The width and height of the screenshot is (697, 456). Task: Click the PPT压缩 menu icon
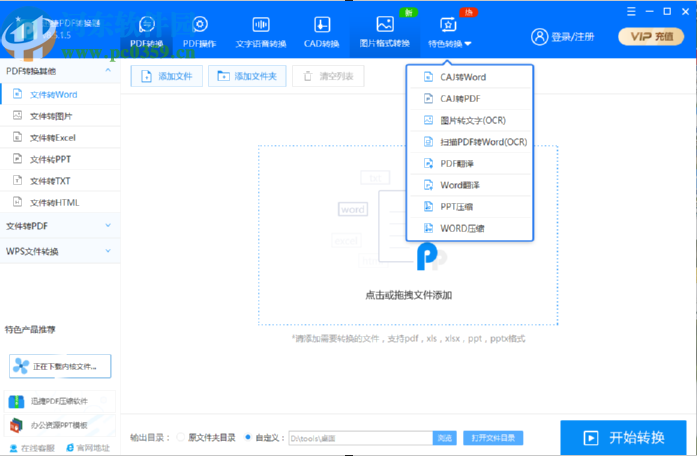pos(428,206)
